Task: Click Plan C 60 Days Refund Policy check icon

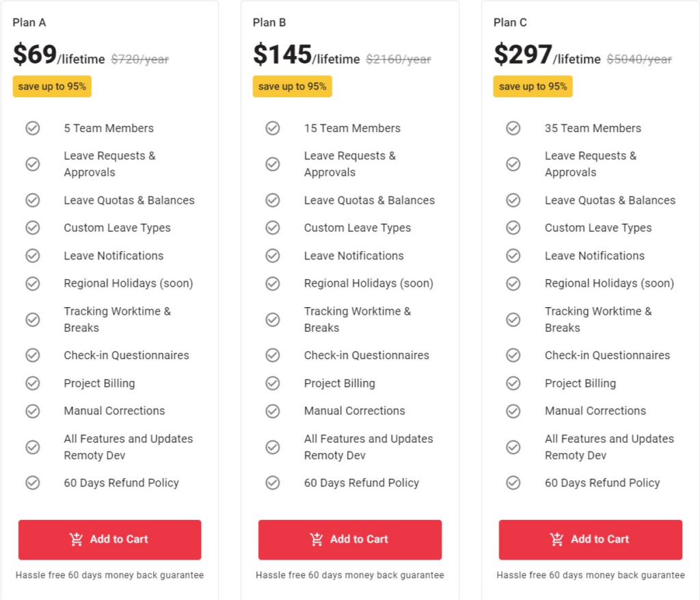Action: (x=513, y=483)
